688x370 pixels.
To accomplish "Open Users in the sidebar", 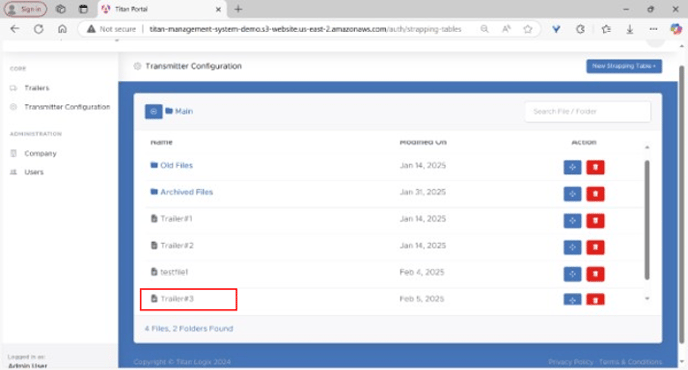I will [x=34, y=172].
